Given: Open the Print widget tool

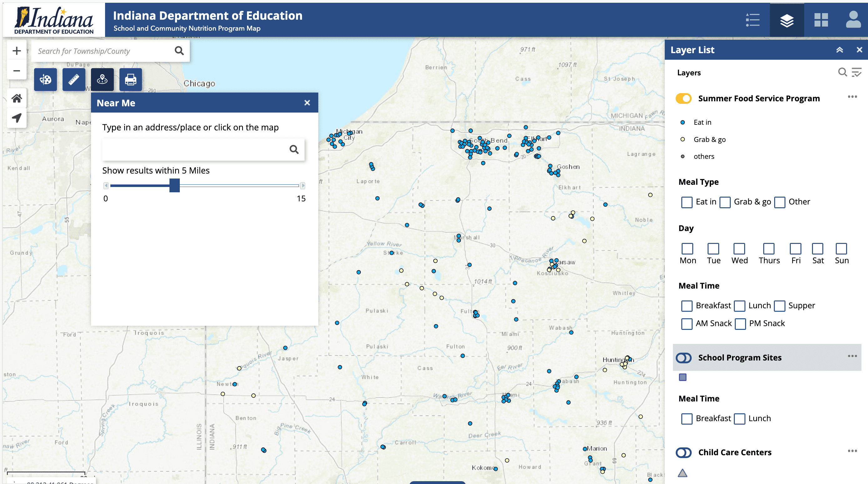Looking at the screenshot, I should pos(131,79).
